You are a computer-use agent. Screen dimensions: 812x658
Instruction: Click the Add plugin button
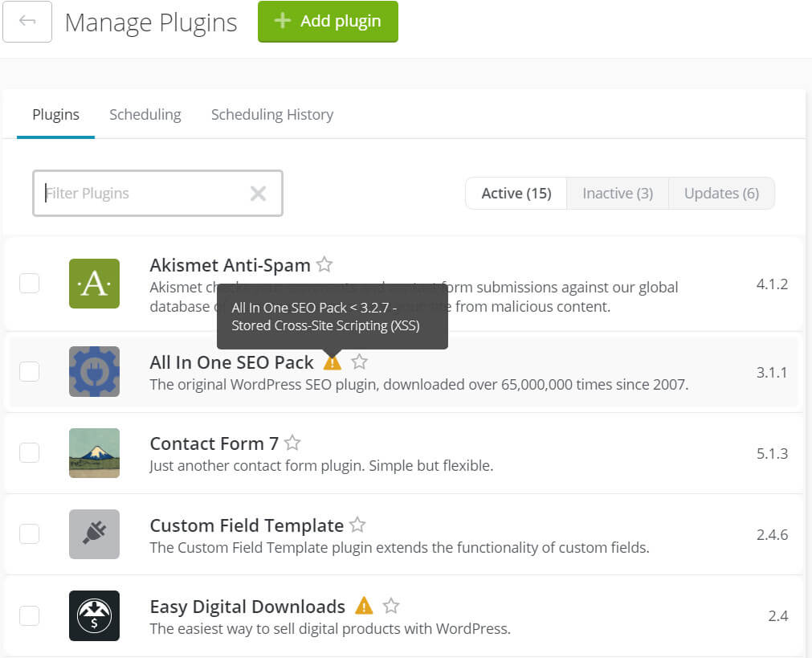click(x=328, y=21)
